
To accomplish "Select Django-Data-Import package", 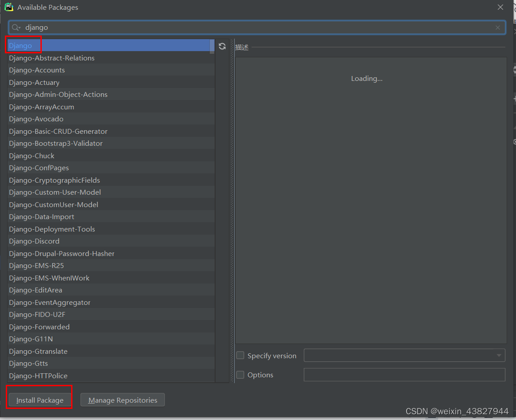I will click(x=111, y=217).
